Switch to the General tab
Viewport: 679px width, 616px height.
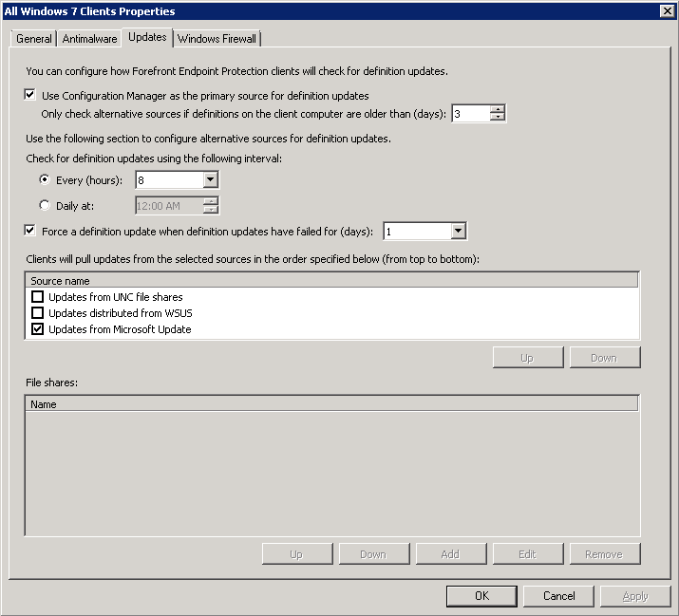click(x=34, y=39)
